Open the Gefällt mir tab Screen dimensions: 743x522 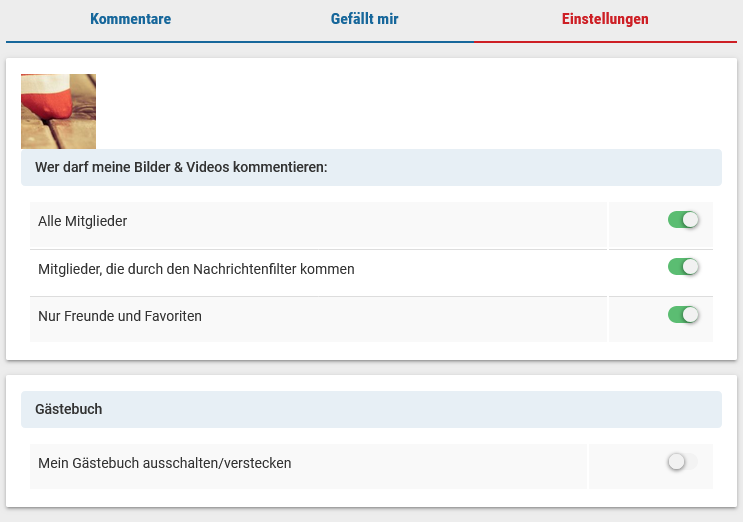click(365, 19)
